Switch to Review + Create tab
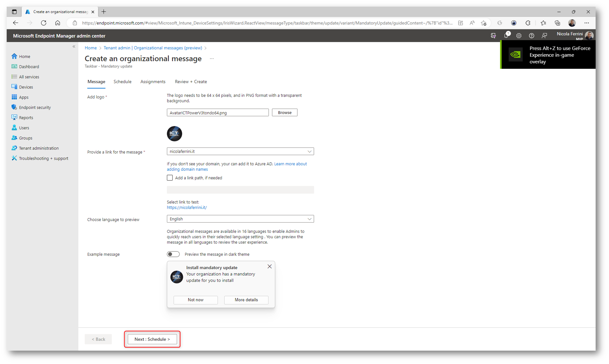The width and height of the screenshot is (609, 364). coord(191,82)
